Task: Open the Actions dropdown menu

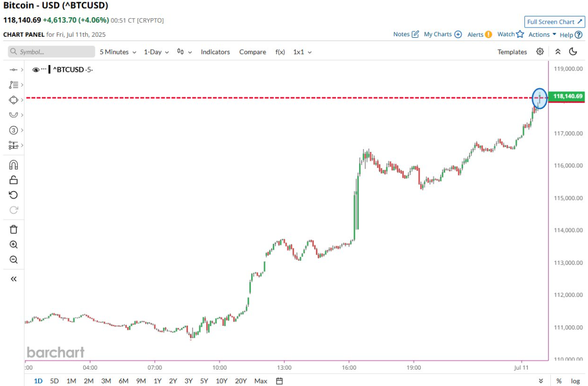Action: pyautogui.click(x=542, y=34)
